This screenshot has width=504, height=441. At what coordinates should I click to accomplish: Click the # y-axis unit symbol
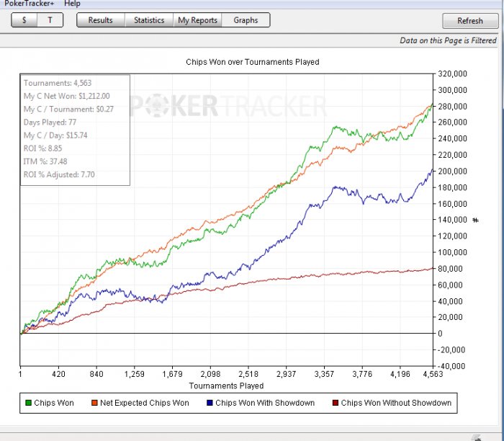(x=476, y=220)
